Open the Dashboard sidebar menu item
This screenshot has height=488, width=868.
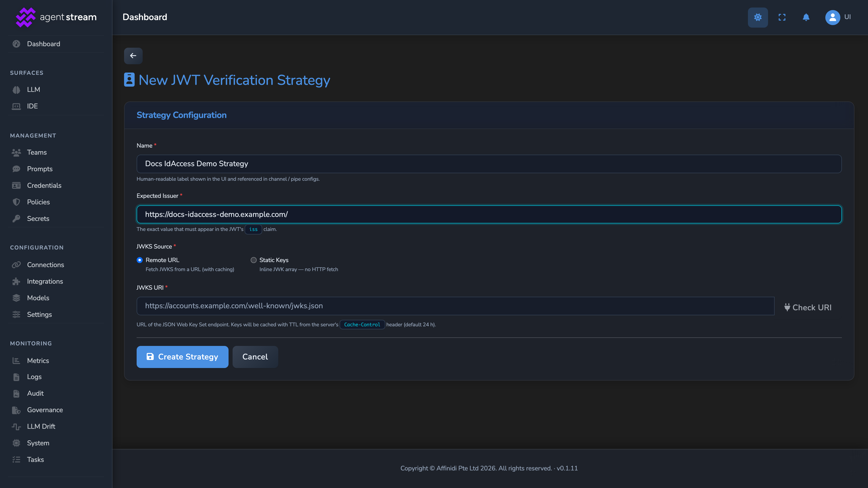point(56,44)
